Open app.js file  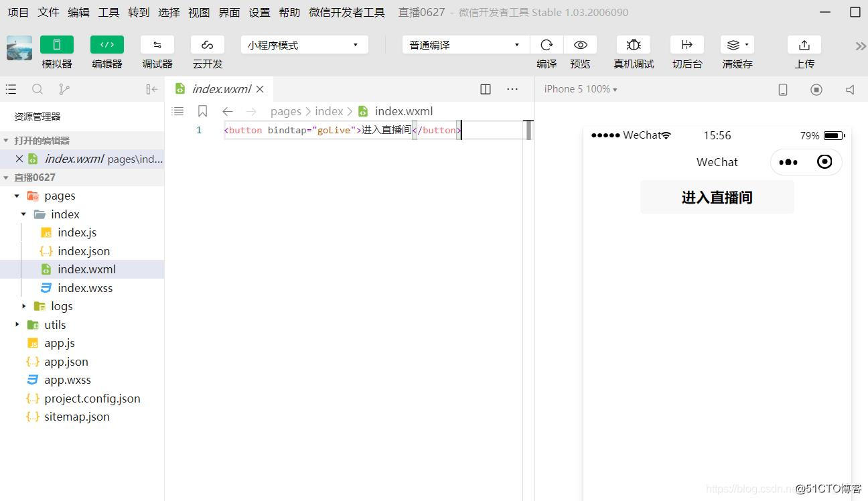tap(60, 343)
